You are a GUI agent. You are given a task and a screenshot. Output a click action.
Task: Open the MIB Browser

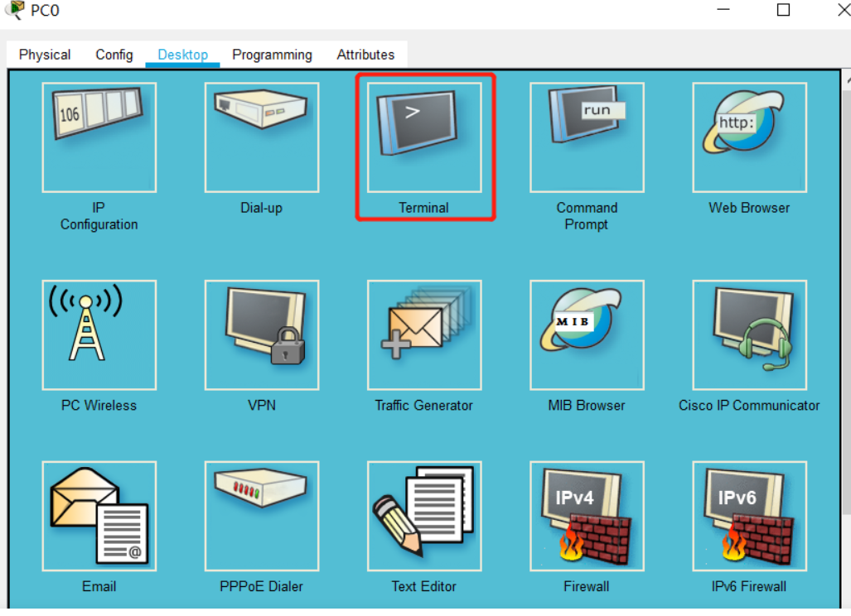(587, 335)
